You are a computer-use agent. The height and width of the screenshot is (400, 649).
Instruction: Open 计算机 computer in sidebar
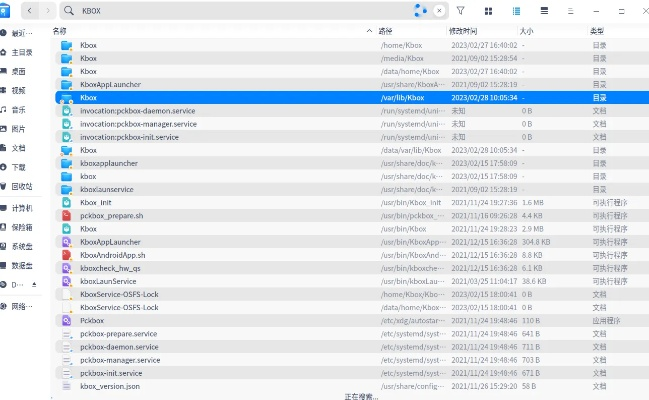22,208
